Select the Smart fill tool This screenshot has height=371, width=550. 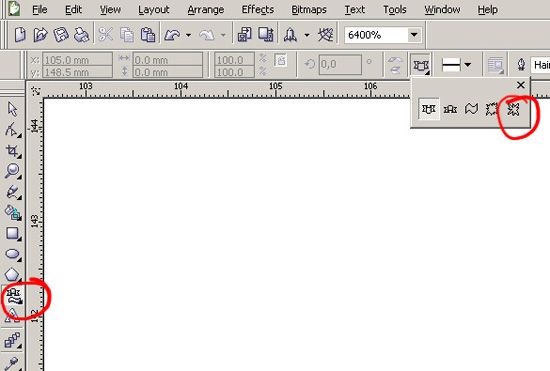point(12,213)
